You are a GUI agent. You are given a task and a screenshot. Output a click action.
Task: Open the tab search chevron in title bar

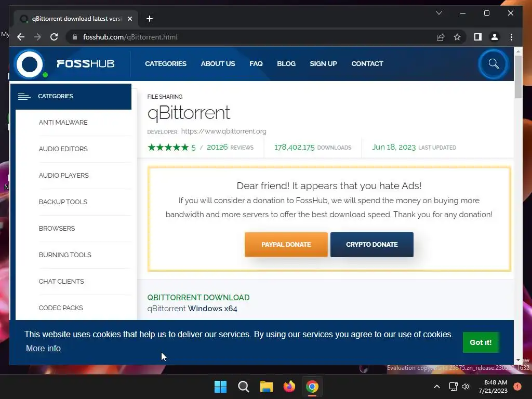point(438,13)
